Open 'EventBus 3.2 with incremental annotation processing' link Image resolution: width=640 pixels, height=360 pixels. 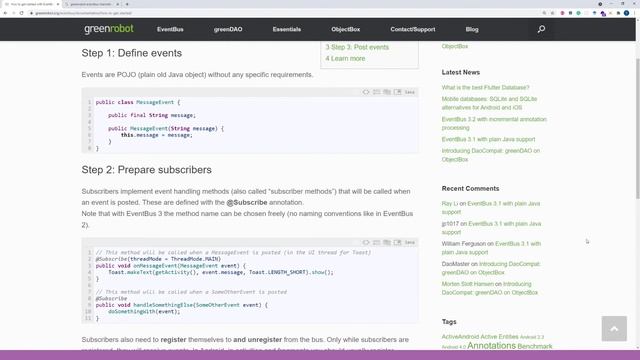coord(494,123)
